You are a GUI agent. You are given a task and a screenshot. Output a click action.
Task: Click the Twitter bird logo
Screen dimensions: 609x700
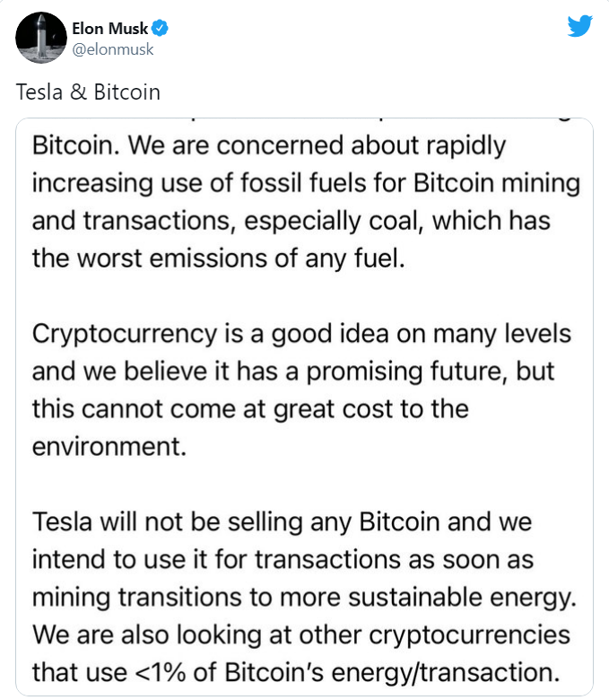click(x=580, y=27)
